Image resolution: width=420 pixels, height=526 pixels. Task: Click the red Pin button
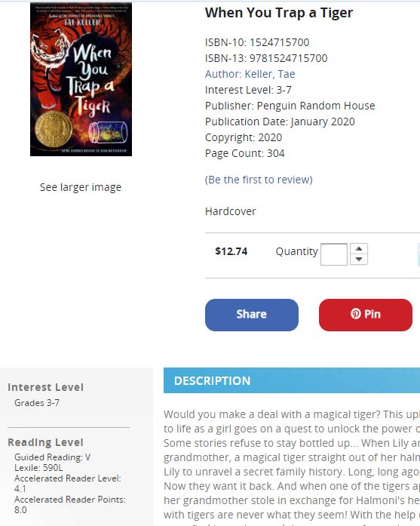click(x=366, y=315)
